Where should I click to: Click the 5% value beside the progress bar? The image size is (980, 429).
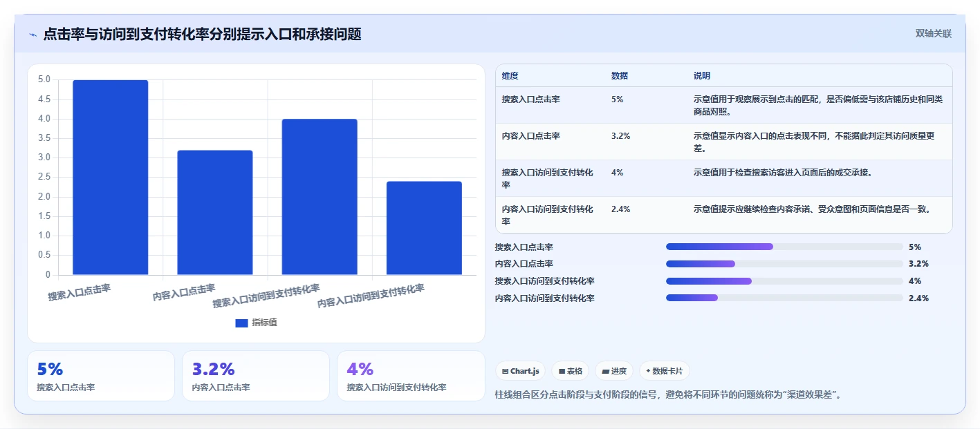coord(915,247)
